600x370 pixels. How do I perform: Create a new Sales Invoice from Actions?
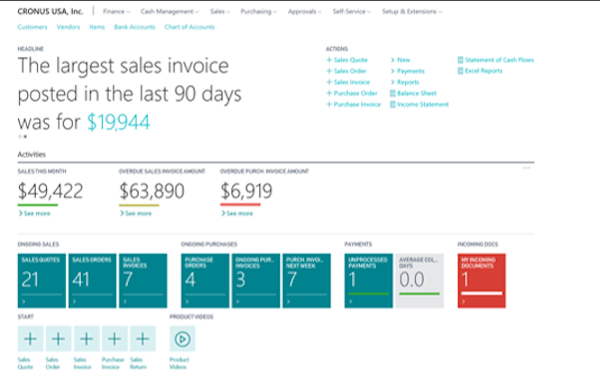(348, 82)
